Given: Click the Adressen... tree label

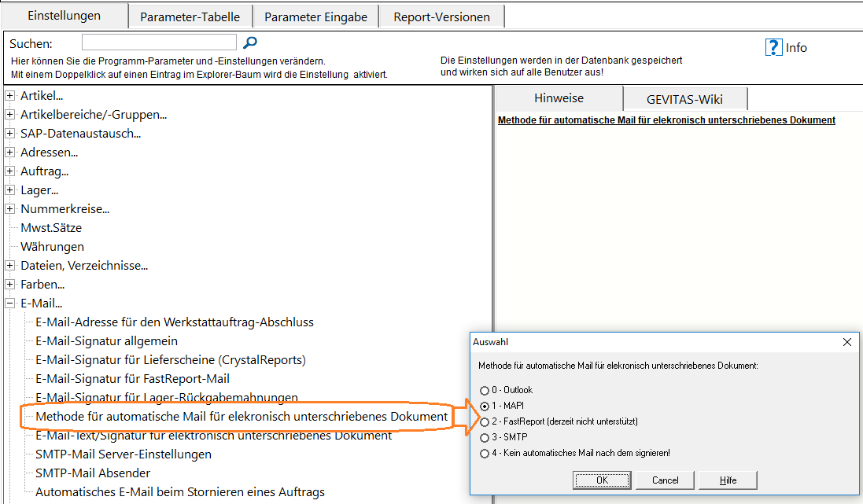Looking at the screenshot, I should coord(49,153).
